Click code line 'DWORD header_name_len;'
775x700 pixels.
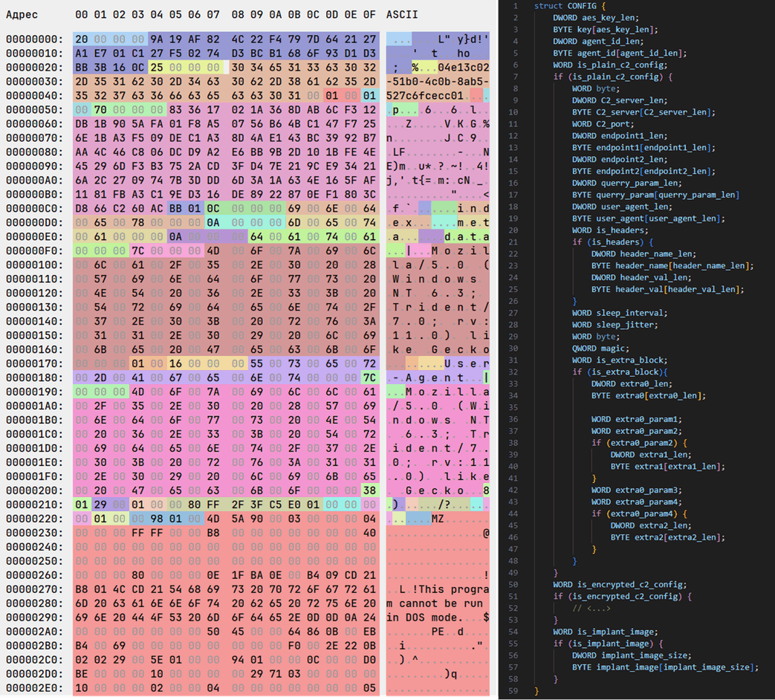pos(643,254)
